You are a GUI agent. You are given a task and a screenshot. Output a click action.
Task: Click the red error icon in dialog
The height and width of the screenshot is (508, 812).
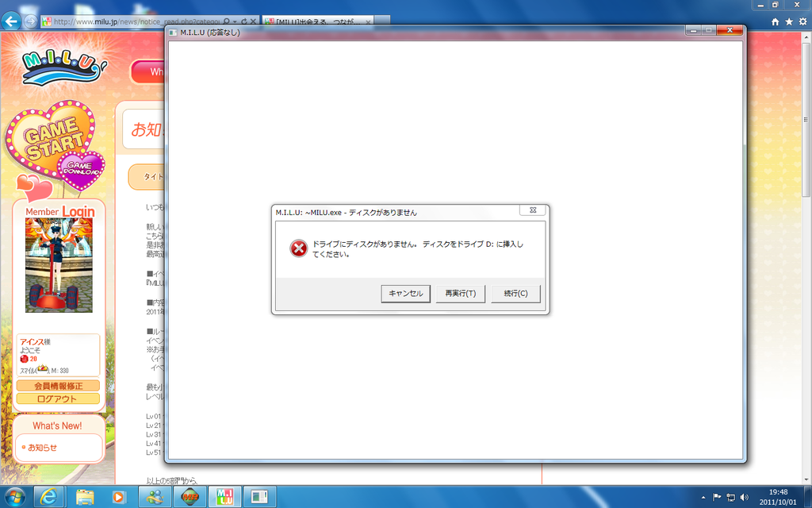pos(298,248)
